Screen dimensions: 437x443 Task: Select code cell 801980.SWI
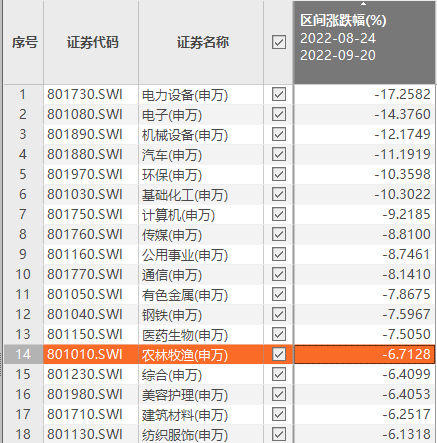click(91, 394)
